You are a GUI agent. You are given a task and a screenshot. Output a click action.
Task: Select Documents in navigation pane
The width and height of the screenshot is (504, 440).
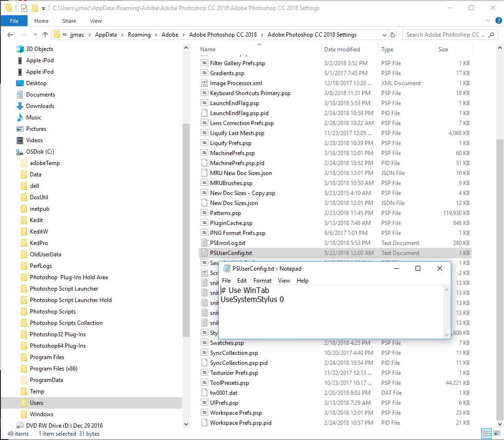[x=40, y=95]
